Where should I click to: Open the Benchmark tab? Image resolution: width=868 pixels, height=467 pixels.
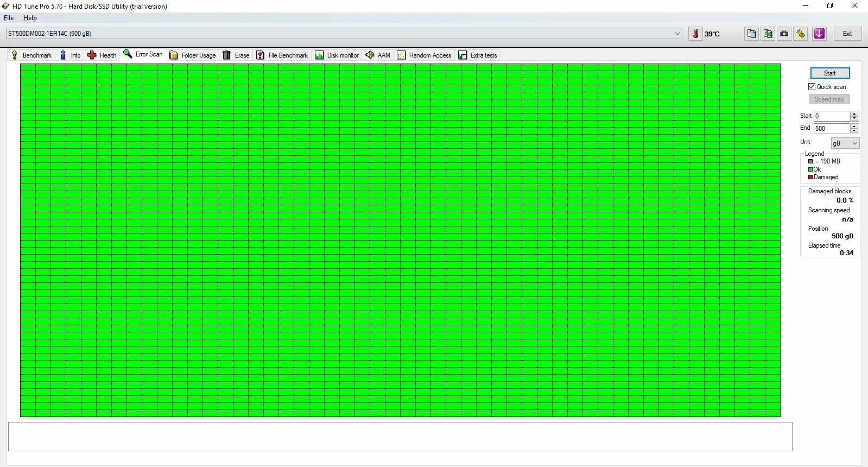[x=31, y=55]
